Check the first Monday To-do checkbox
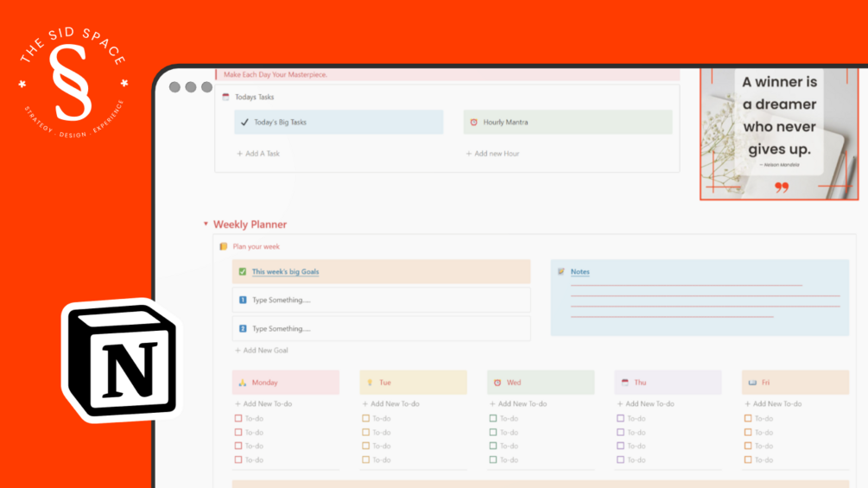The image size is (868, 488). (238, 418)
